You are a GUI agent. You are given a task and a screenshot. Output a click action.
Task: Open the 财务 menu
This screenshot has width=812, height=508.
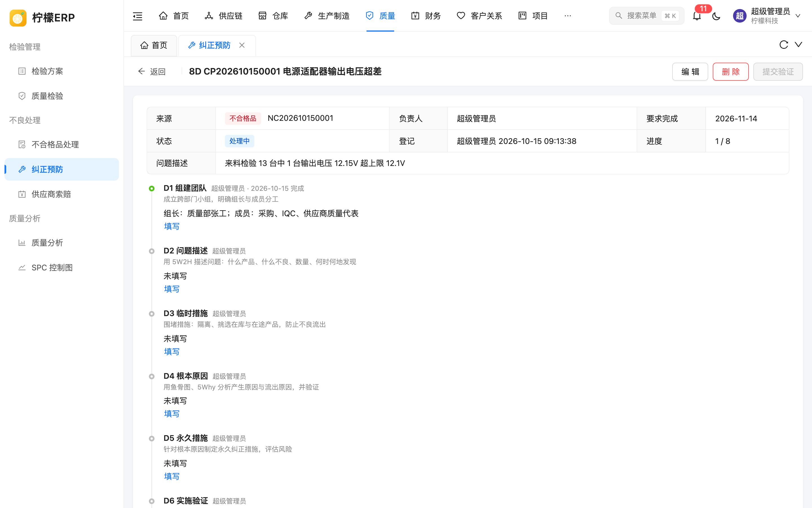pyautogui.click(x=426, y=16)
